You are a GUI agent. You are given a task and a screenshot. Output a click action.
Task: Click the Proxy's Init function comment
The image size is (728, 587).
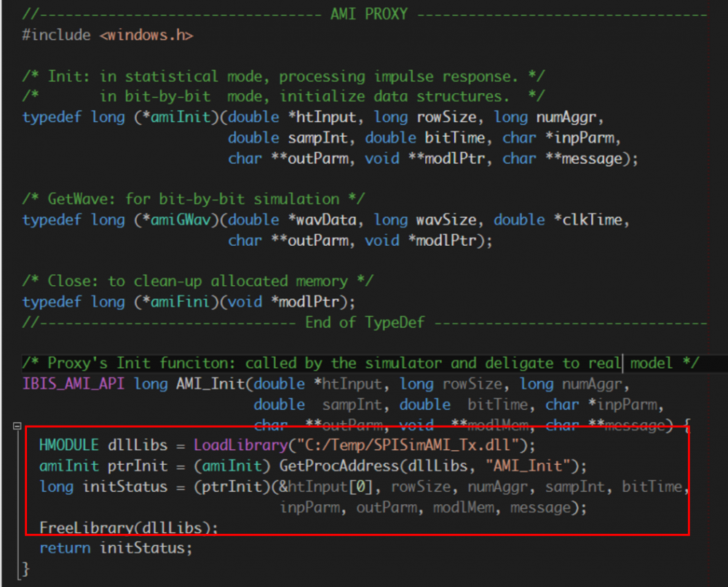tap(360, 363)
